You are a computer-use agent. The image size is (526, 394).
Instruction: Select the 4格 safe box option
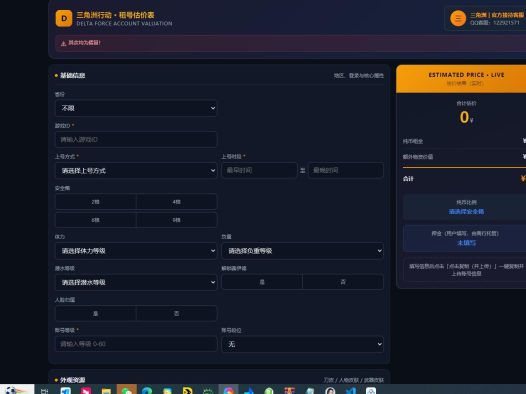tap(176, 202)
